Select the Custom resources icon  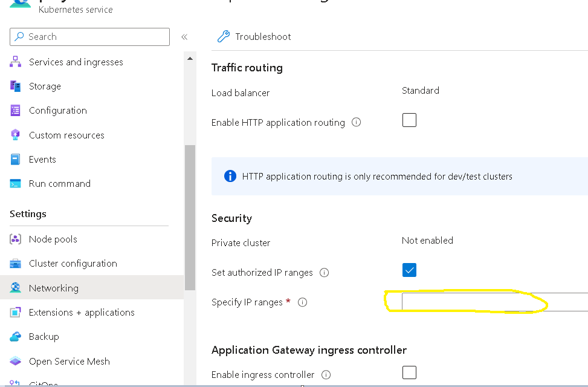(x=16, y=135)
